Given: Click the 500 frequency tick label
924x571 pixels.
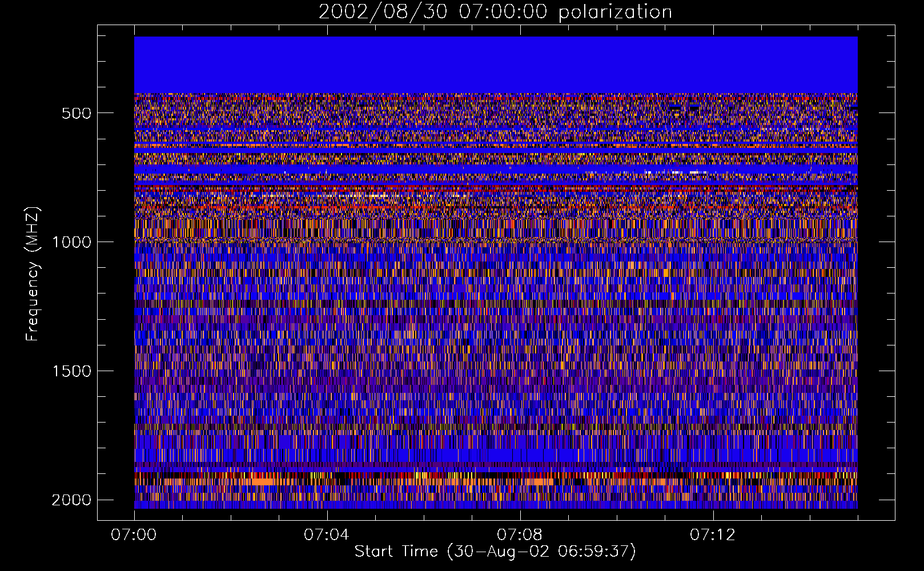Looking at the screenshot, I should (77, 113).
